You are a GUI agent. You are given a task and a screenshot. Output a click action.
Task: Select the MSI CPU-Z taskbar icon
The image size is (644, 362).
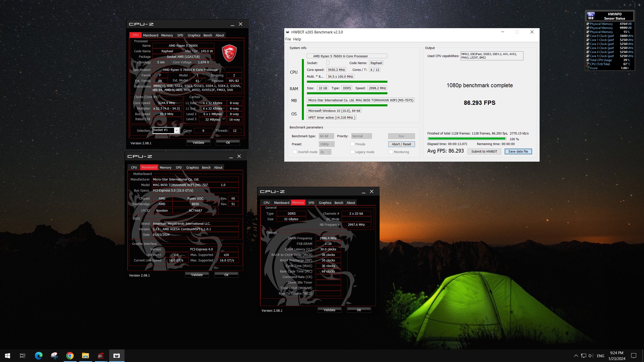(101, 356)
